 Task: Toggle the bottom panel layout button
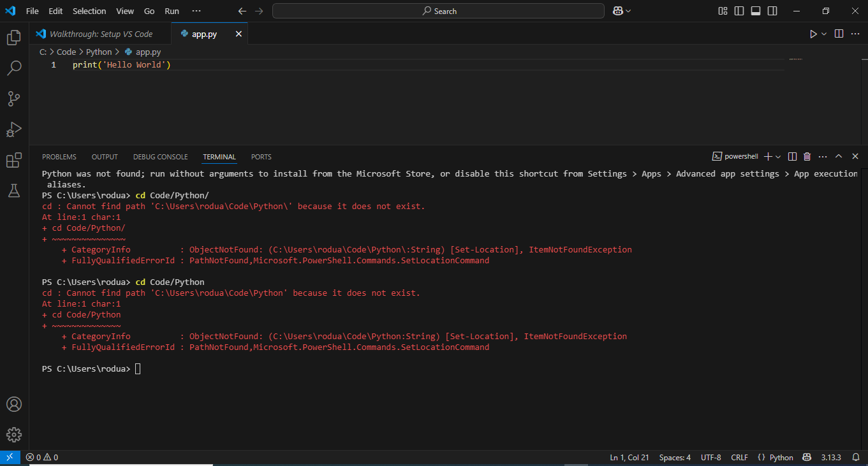756,11
